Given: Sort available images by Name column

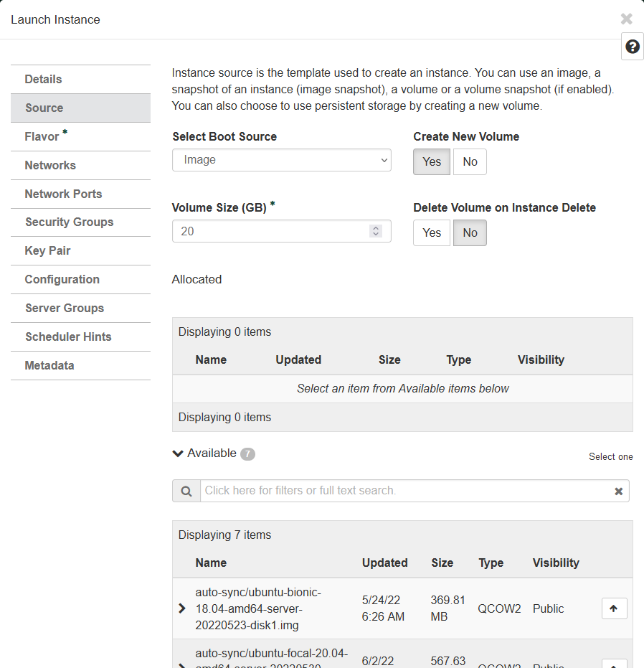Looking at the screenshot, I should 211,563.
